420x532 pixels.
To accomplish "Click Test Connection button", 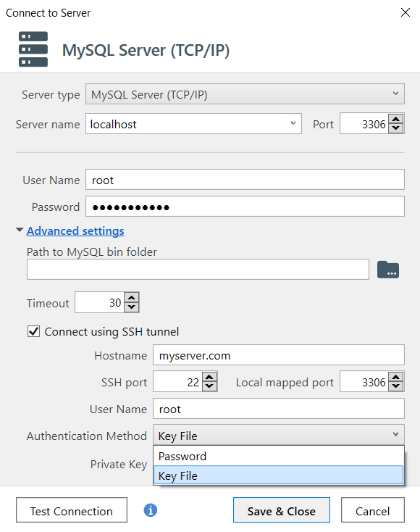I will [x=72, y=510].
